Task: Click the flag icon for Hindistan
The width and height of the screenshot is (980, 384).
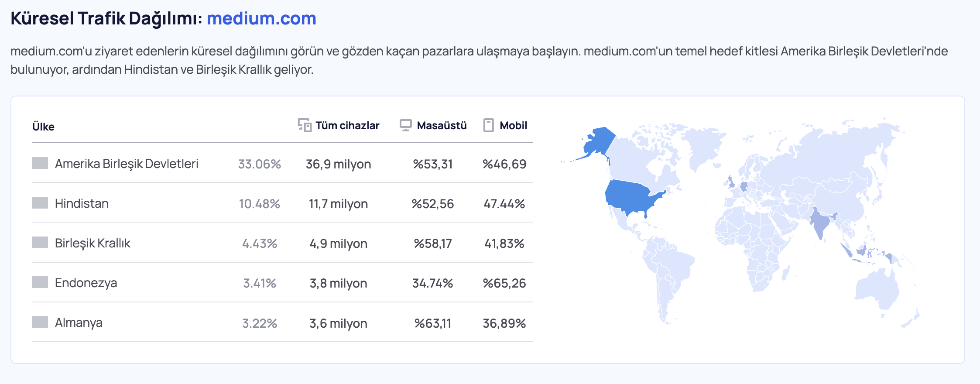Action: (x=40, y=203)
